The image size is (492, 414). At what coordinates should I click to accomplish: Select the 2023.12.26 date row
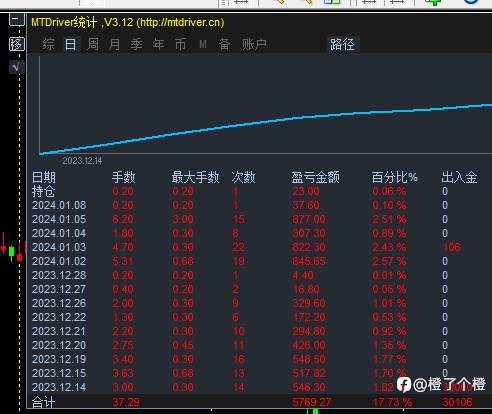click(59, 303)
